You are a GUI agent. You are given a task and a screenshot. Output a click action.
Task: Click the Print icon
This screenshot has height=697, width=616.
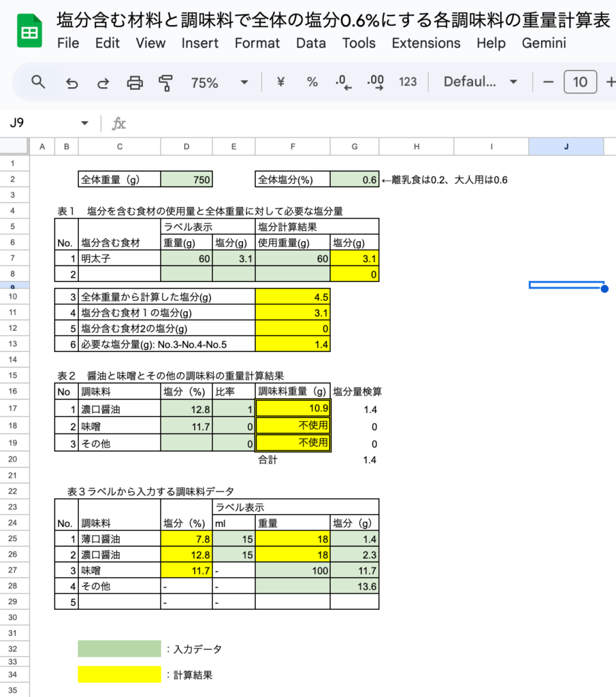click(135, 82)
